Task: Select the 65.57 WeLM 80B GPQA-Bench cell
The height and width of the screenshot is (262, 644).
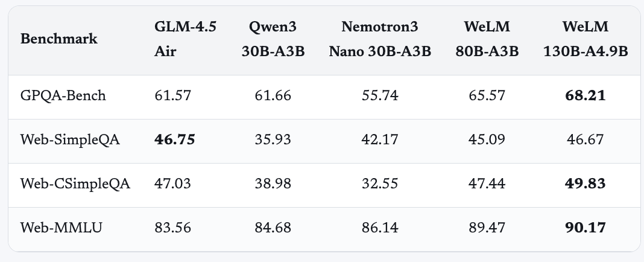Action: (487, 95)
